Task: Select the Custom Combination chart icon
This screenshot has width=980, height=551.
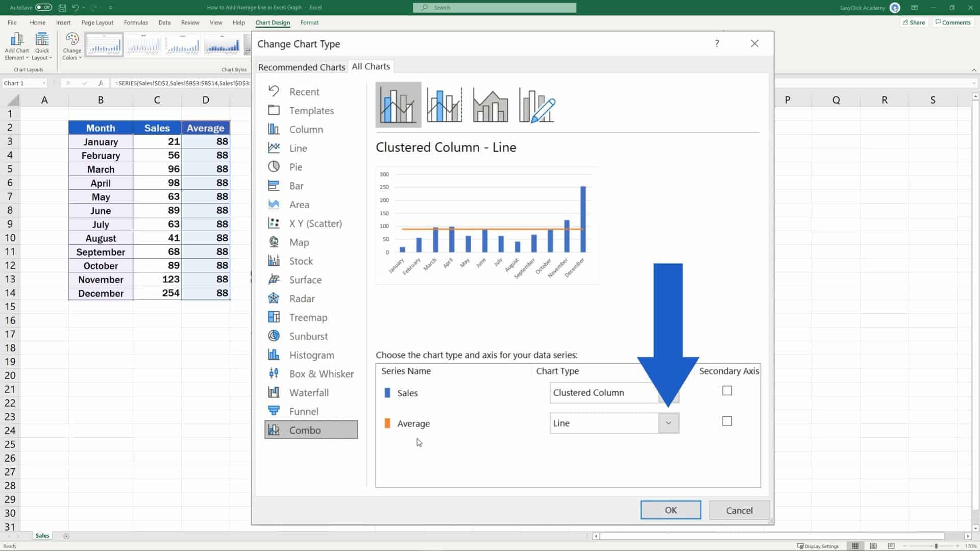Action: tap(536, 105)
